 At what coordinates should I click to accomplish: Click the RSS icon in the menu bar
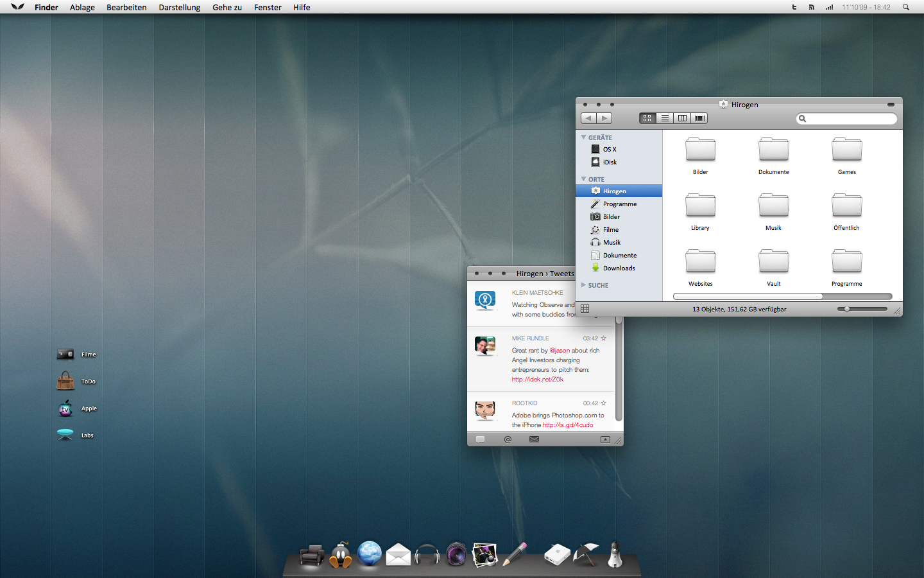tap(811, 7)
